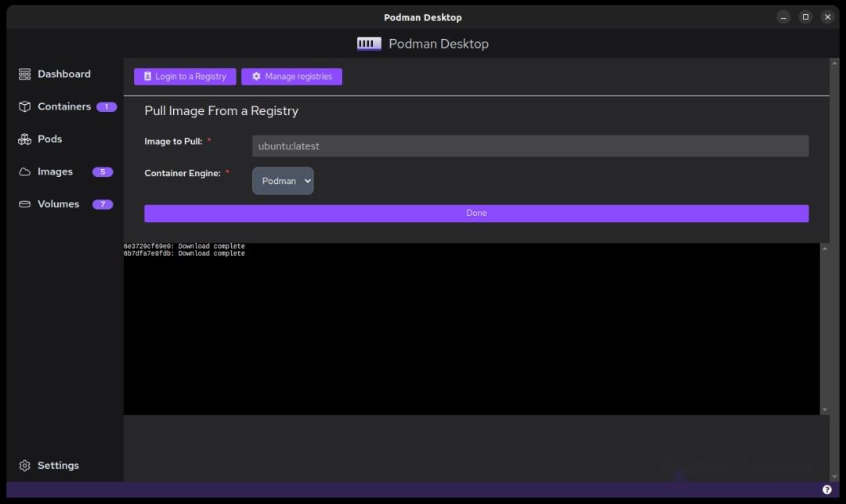Image resolution: width=846 pixels, height=504 pixels.
Task: Select the Volumes sidebar icon
Action: pyautogui.click(x=24, y=203)
